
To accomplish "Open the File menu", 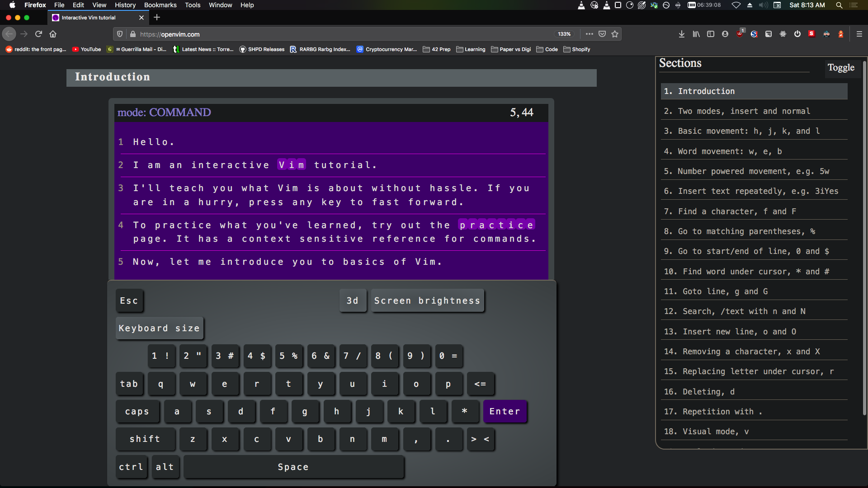I will click(59, 5).
